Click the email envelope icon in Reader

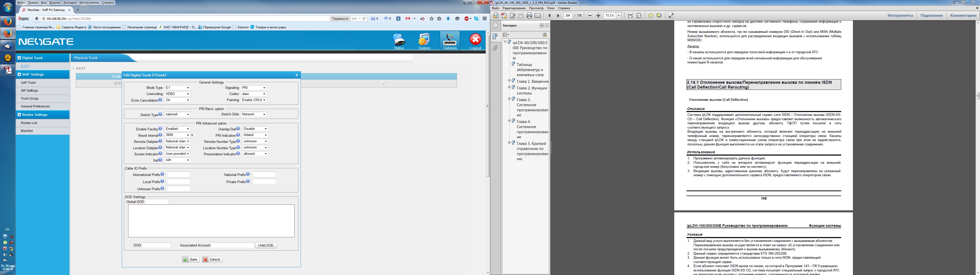(x=537, y=16)
